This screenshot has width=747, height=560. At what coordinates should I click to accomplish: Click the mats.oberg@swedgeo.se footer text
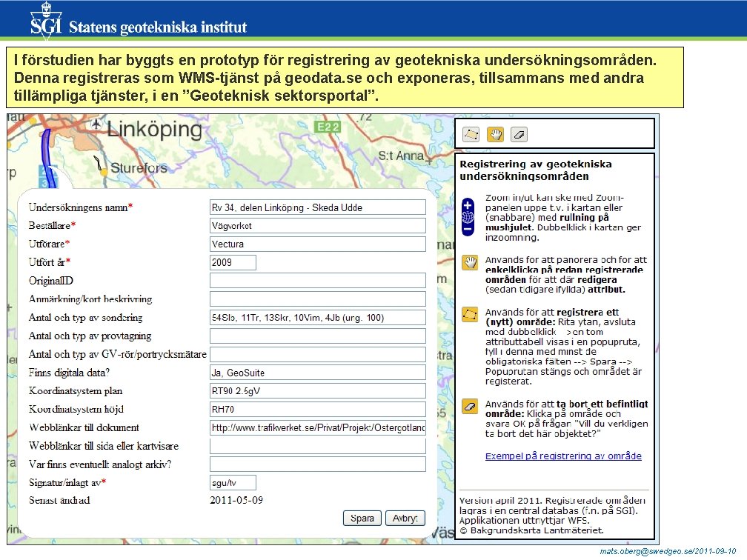[x=668, y=551]
